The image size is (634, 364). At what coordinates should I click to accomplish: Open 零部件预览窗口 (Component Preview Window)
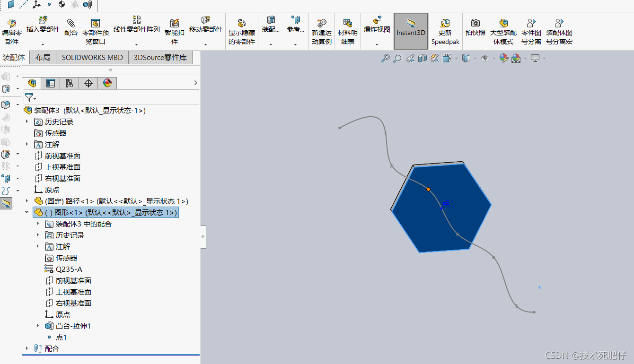click(95, 32)
